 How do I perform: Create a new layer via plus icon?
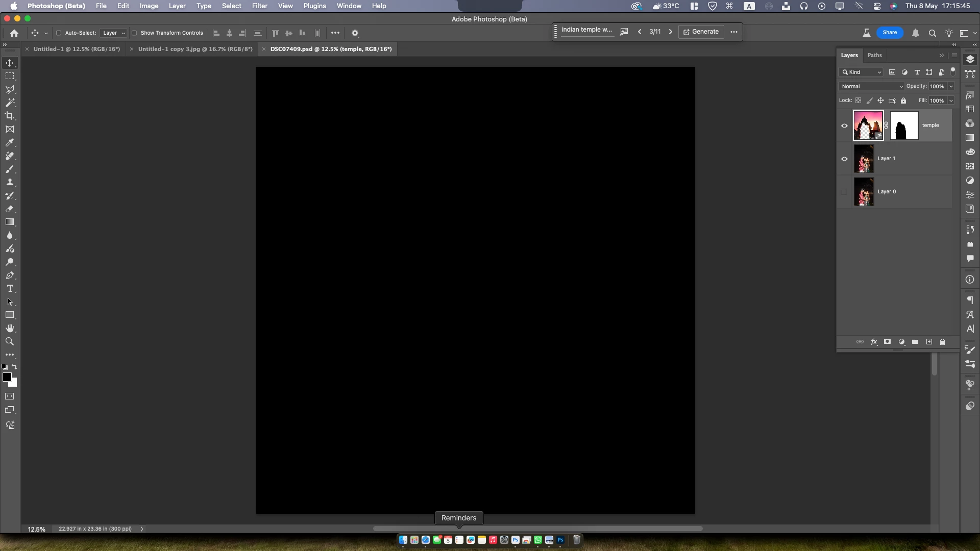coord(929,342)
